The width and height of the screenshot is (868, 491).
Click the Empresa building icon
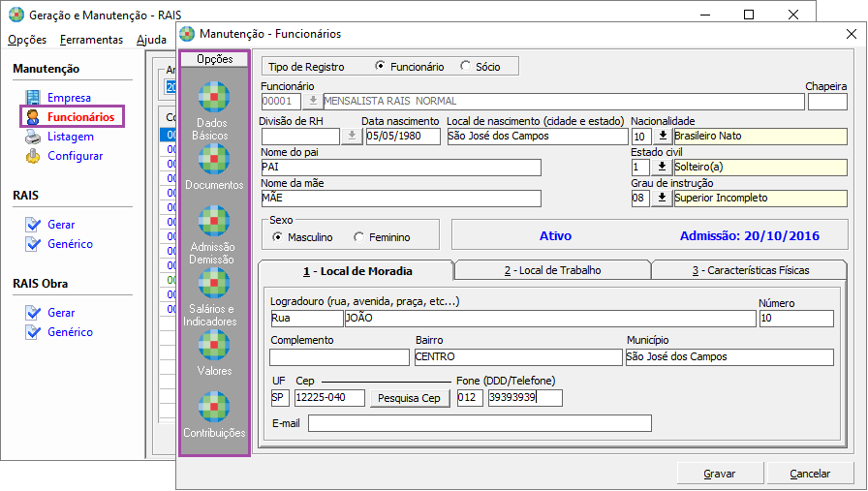point(33,98)
